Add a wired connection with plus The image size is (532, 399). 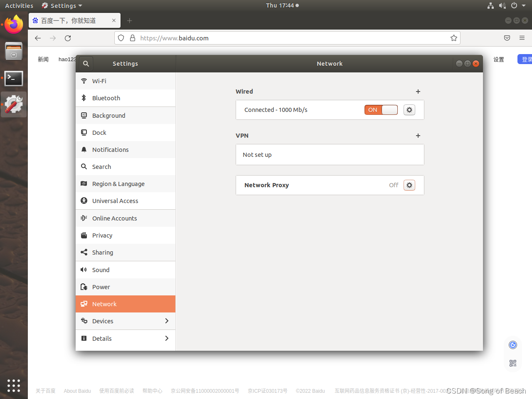click(418, 92)
